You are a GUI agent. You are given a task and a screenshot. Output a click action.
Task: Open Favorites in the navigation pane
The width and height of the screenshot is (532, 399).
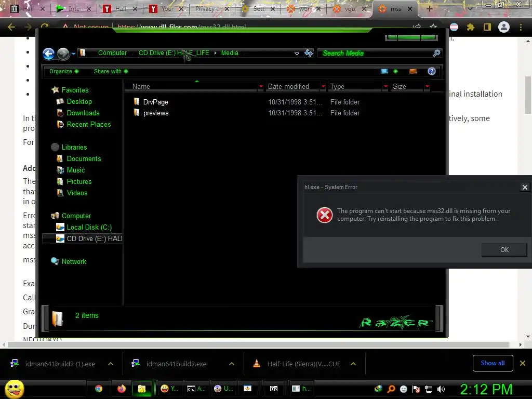pos(75,90)
